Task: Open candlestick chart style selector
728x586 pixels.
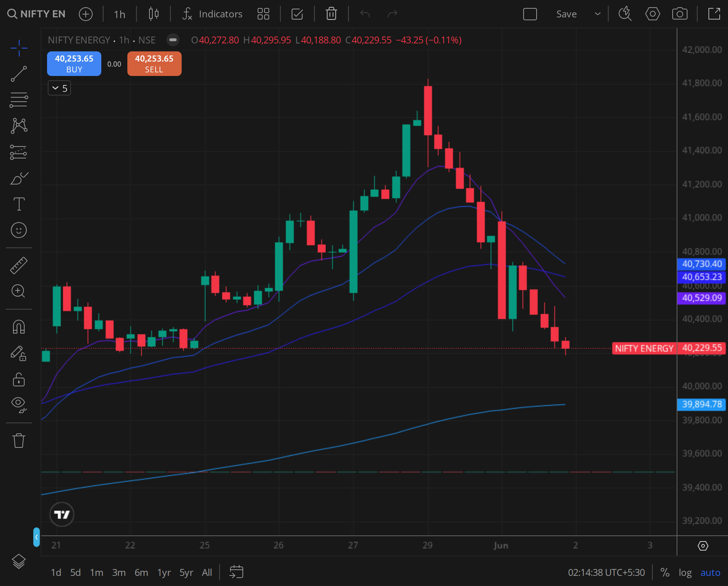Action: (x=154, y=14)
